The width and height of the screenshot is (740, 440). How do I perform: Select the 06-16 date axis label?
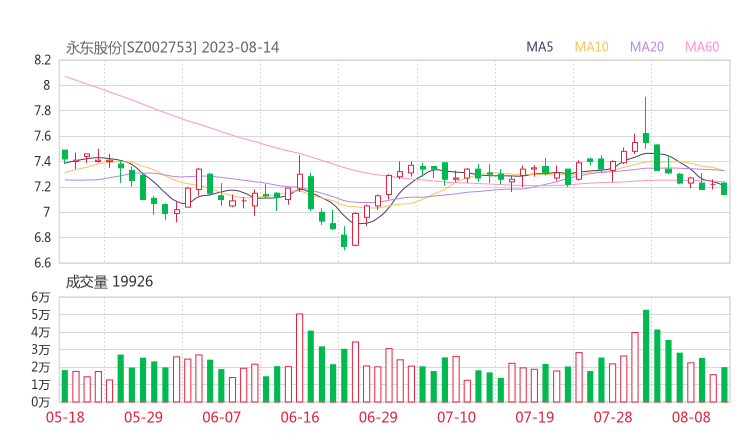[x=299, y=417]
